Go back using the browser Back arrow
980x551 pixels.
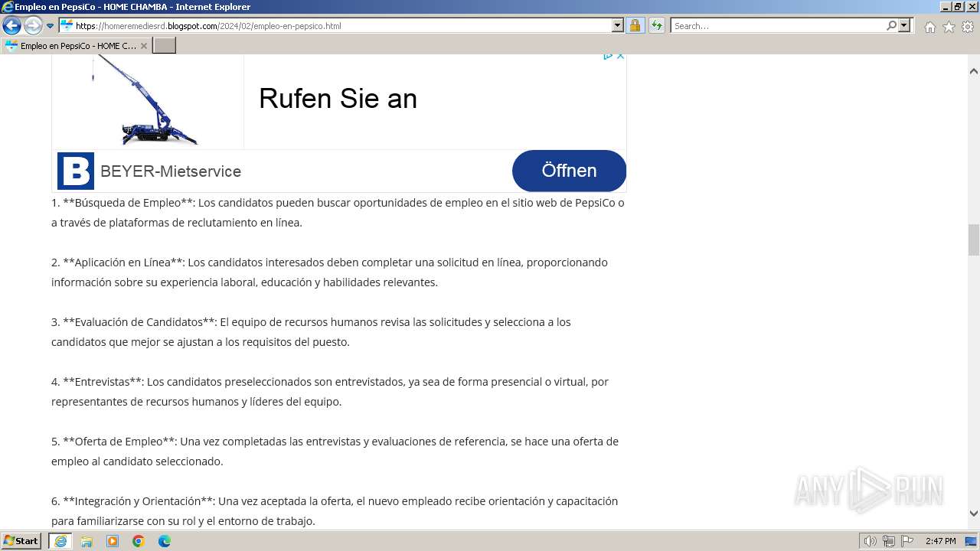11,25
